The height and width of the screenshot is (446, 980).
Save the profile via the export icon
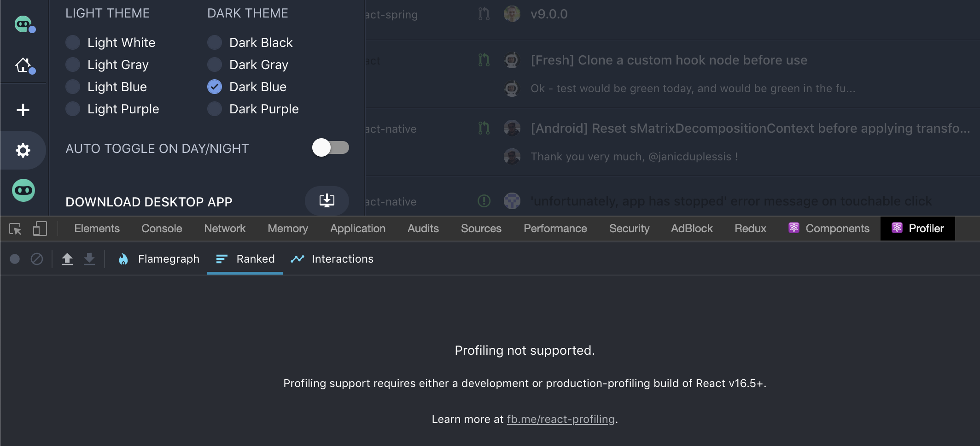pos(89,259)
